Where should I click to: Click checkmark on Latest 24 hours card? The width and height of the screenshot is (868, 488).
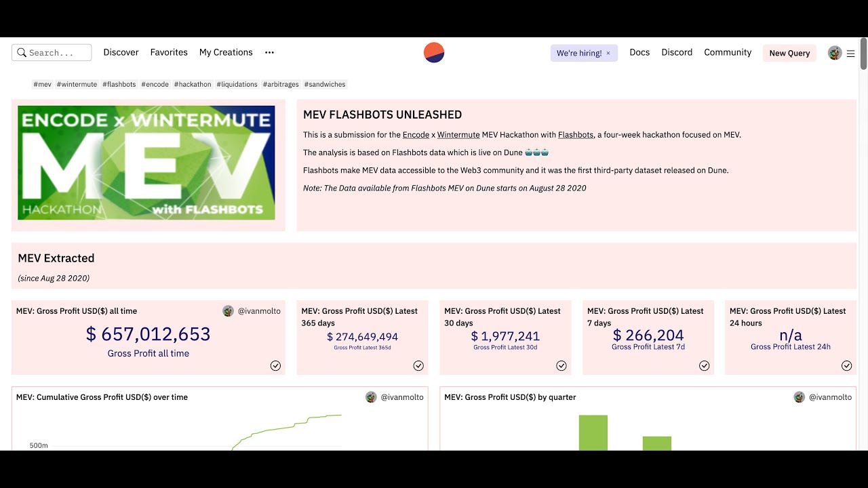(847, 365)
